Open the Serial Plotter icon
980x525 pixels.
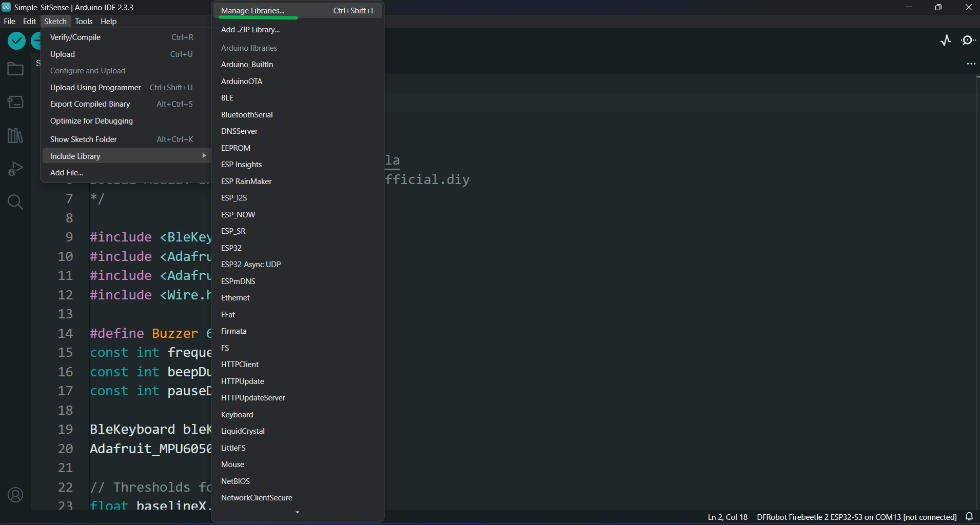coord(946,41)
